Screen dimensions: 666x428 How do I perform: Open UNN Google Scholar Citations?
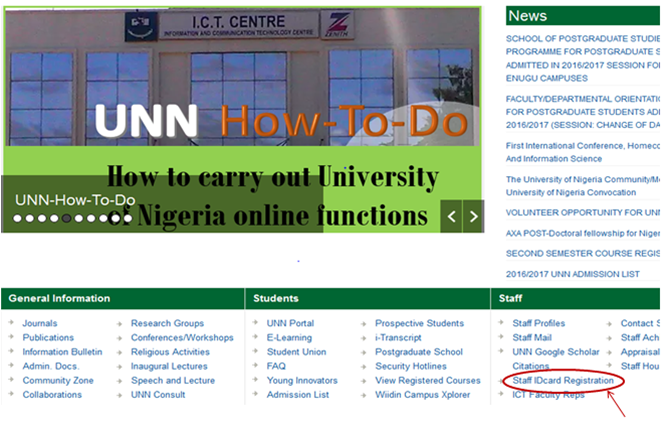(x=556, y=359)
